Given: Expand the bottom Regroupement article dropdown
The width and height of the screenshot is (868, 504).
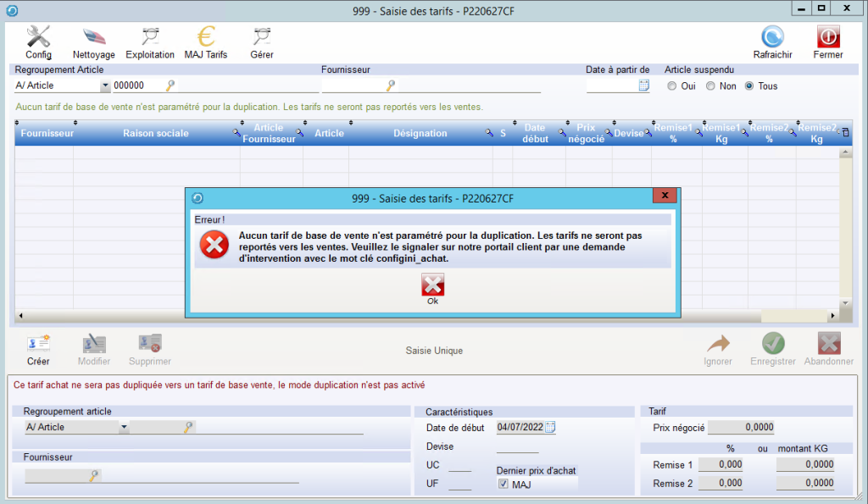Looking at the screenshot, I should point(124,428).
